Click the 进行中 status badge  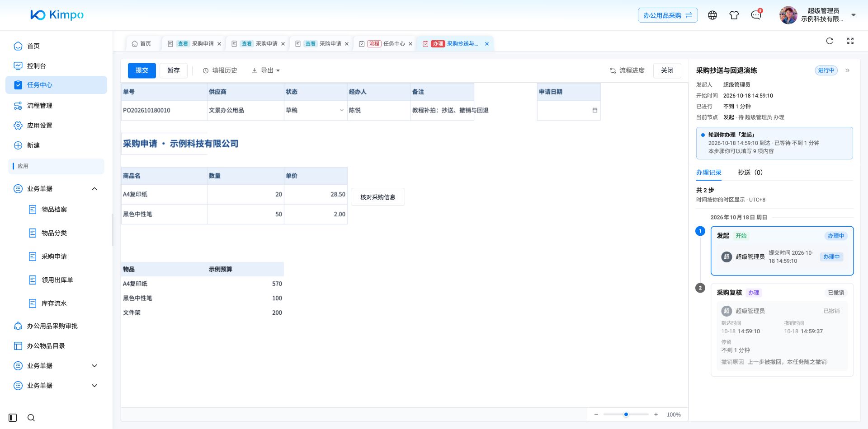point(826,70)
